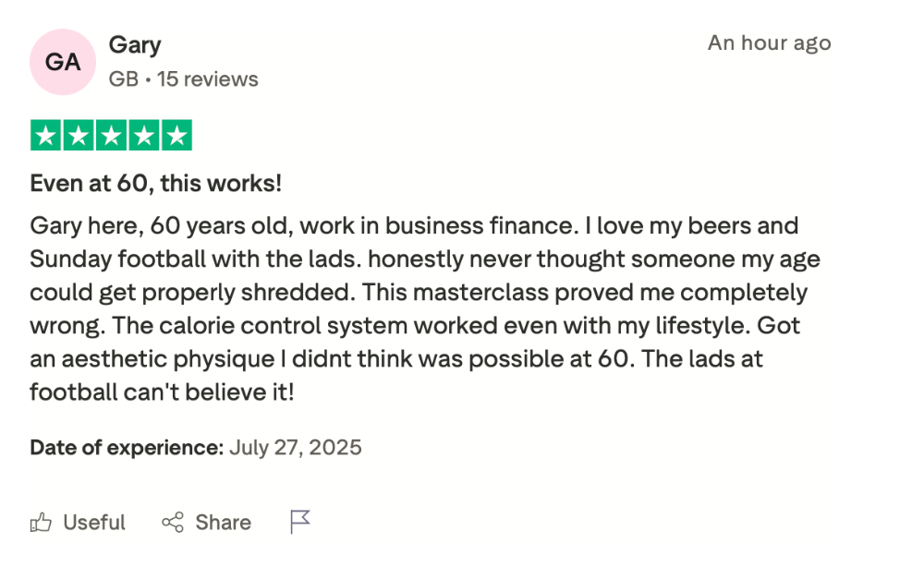Viewport: 924px width, 578px height.
Task: Click the "15 reviews" count
Action: 208,79
